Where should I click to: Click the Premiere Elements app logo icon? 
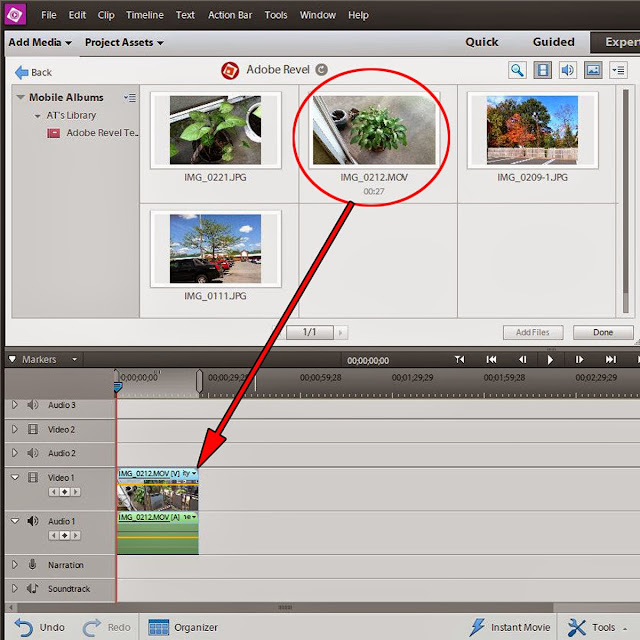coord(15,15)
